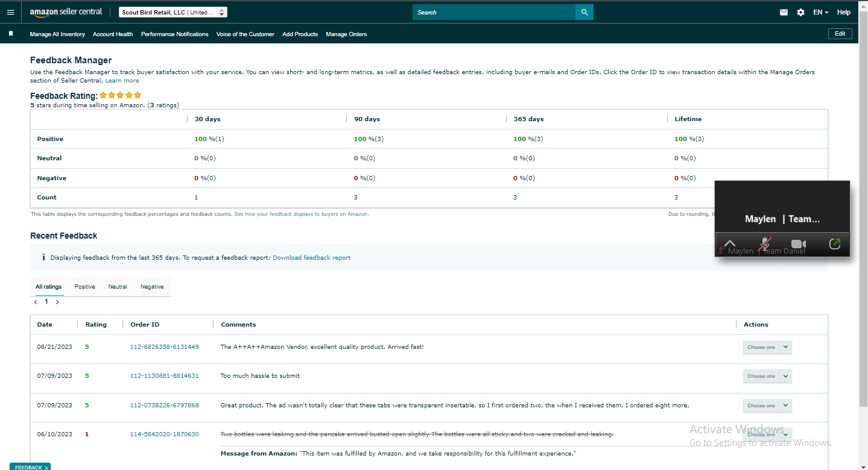868x470 pixels.
Task: Open the EN language dropdown
Action: pos(820,12)
